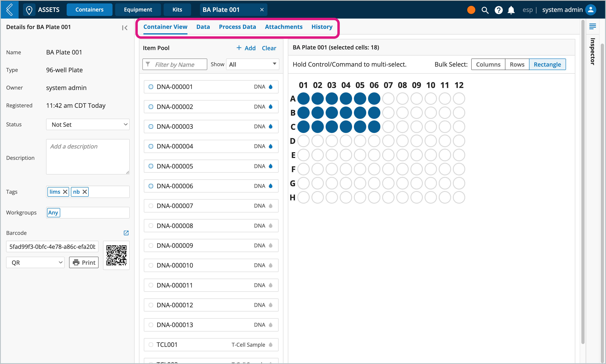Click the TCL001 T-Cell Sample row
606x364 pixels.
click(211, 345)
